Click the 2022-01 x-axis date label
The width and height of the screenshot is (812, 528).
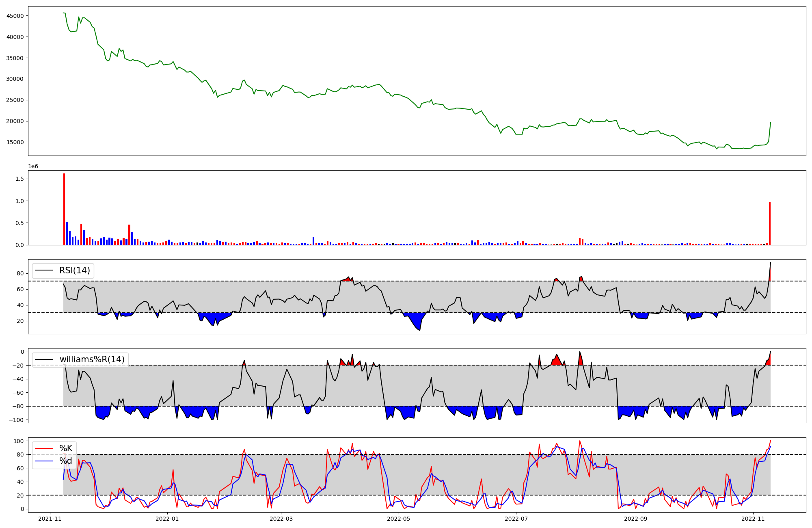click(x=167, y=519)
